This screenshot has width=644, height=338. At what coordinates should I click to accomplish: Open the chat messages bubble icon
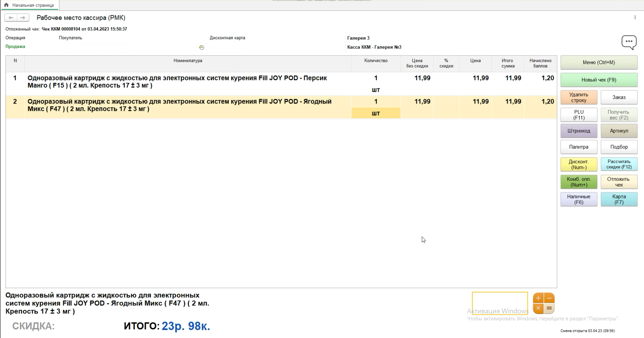click(628, 42)
